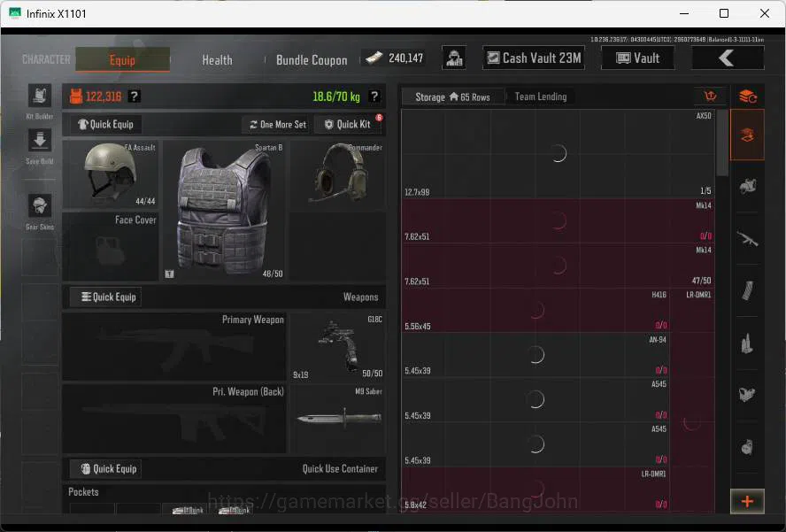Click Quick Equip for Quick Use Container

click(x=105, y=469)
